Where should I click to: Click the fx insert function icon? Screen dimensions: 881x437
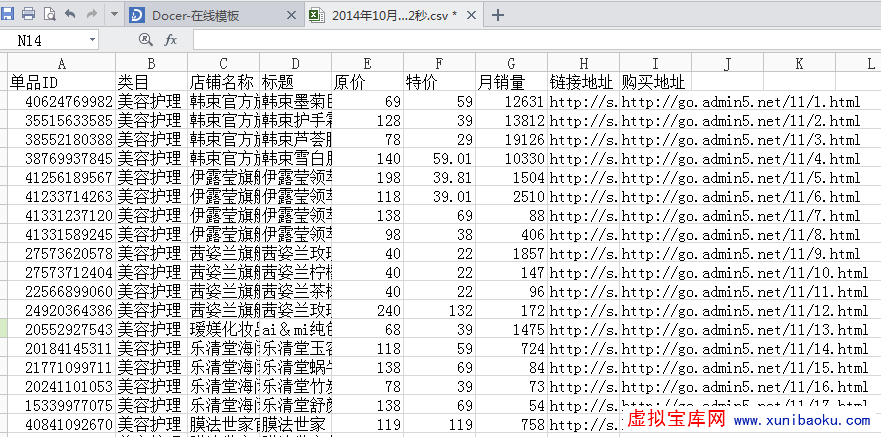tap(171, 40)
